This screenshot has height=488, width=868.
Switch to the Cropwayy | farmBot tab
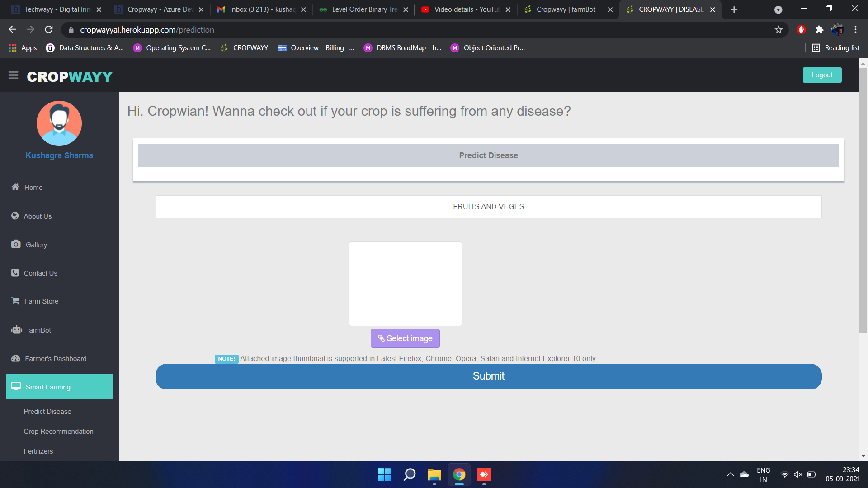click(x=566, y=9)
